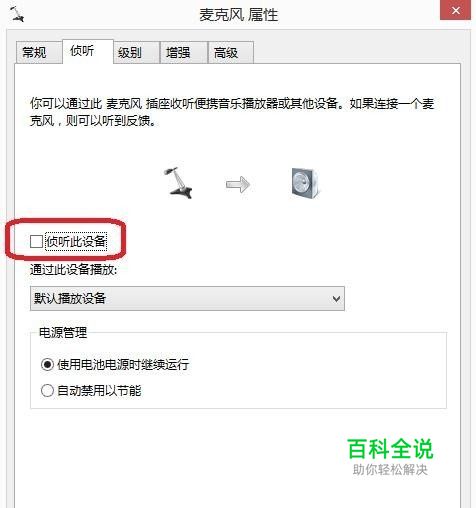Click the 自动禁用以节能 label text
Image resolution: width=476 pixels, height=508 pixels.
[99, 390]
